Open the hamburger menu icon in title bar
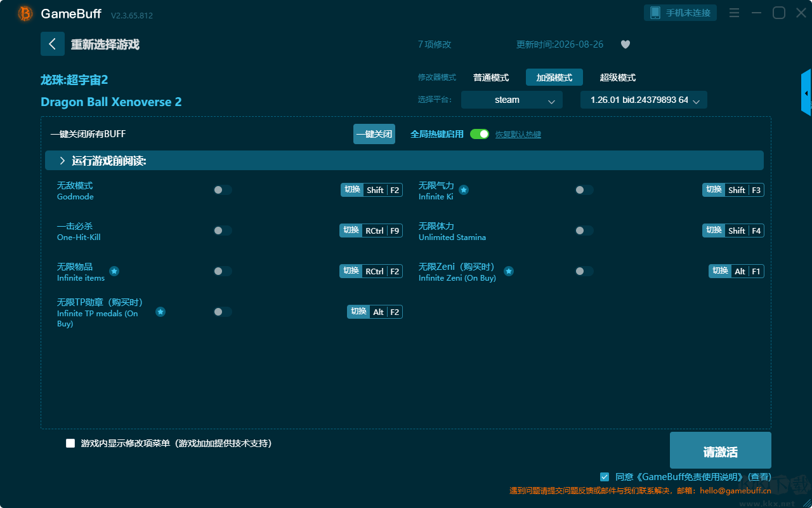This screenshot has height=508, width=812. 734,13
